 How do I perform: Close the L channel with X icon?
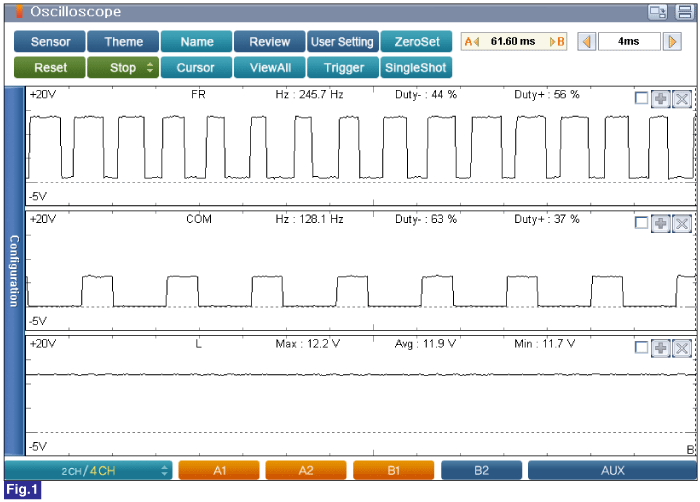[682, 347]
